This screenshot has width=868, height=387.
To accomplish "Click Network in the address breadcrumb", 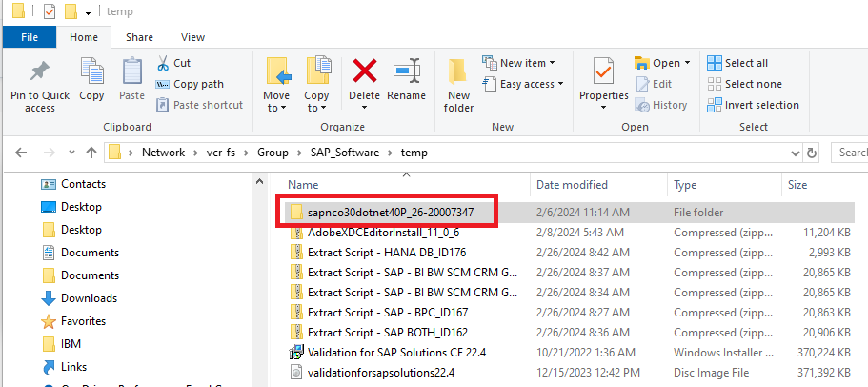I will [x=163, y=153].
